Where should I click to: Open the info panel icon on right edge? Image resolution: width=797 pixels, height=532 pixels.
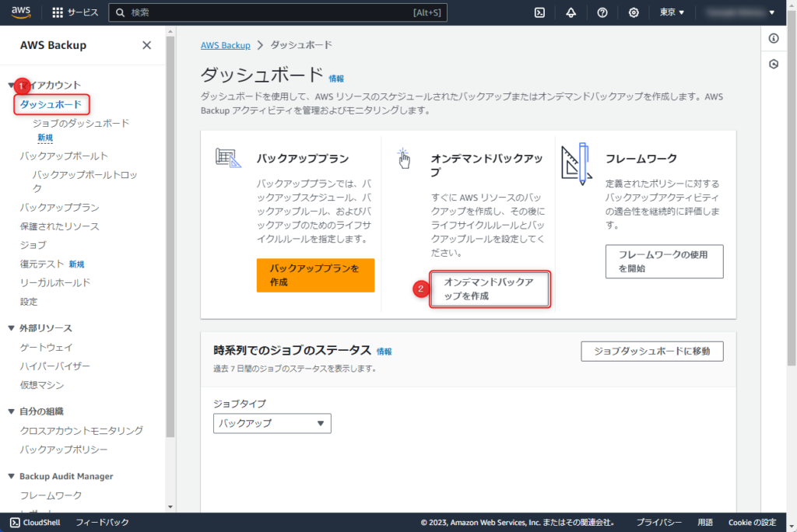pyautogui.click(x=774, y=39)
